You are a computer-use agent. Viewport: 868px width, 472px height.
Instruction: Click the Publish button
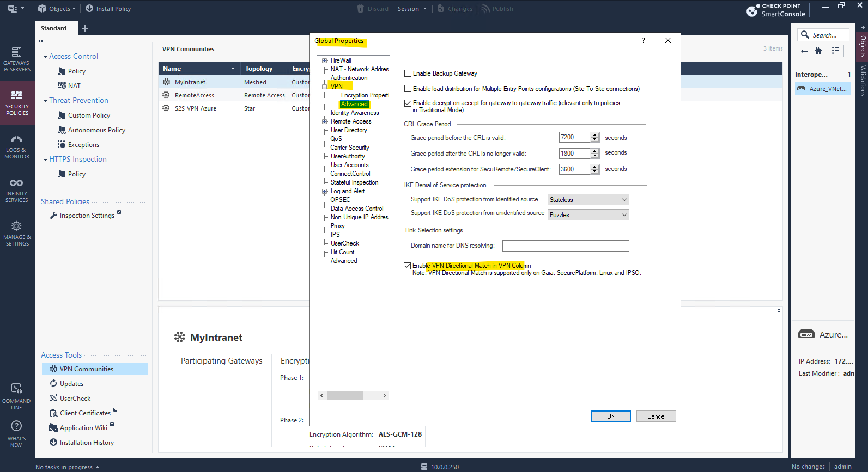click(497, 9)
